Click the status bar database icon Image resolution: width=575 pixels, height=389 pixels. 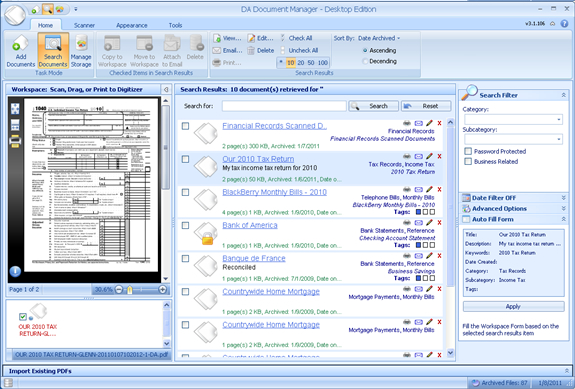click(x=8, y=383)
